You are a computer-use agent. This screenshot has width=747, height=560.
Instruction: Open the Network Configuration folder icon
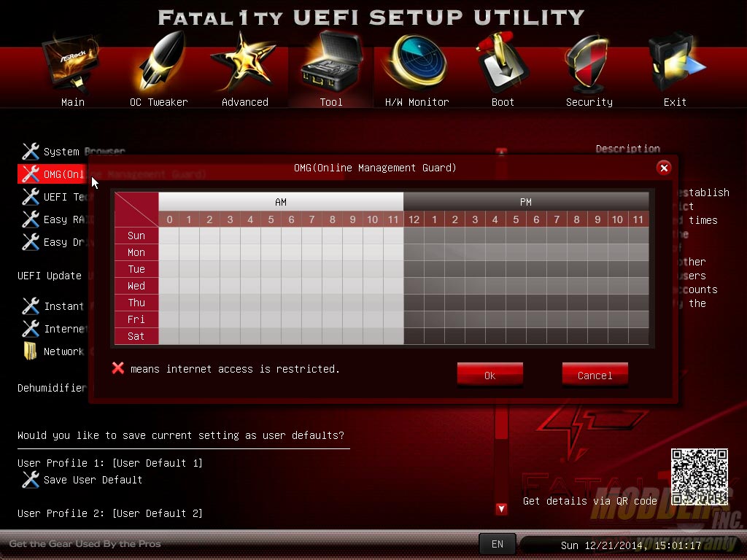tap(30, 351)
